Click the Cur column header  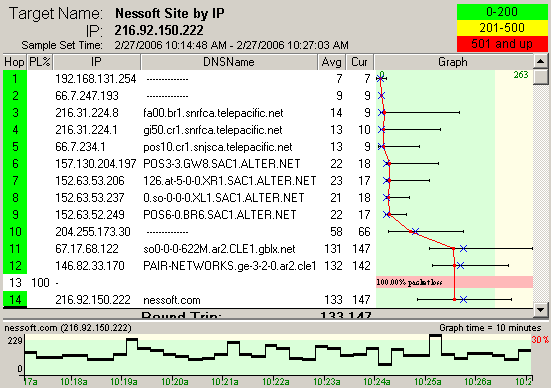359,62
